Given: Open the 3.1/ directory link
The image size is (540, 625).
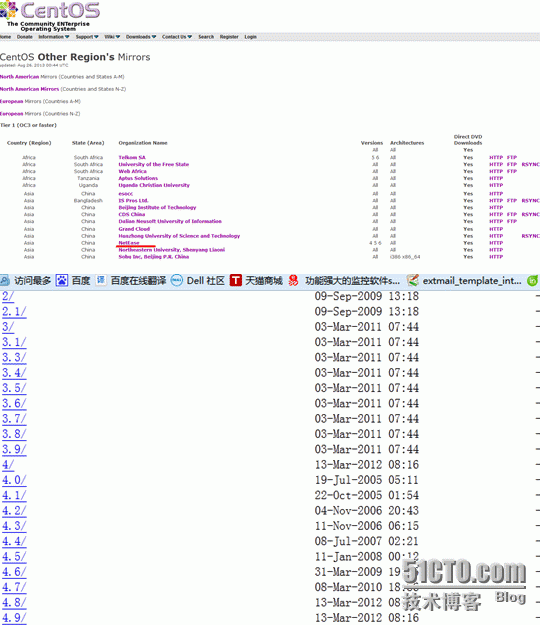Looking at the screenshot, I should tap(14, 342).
